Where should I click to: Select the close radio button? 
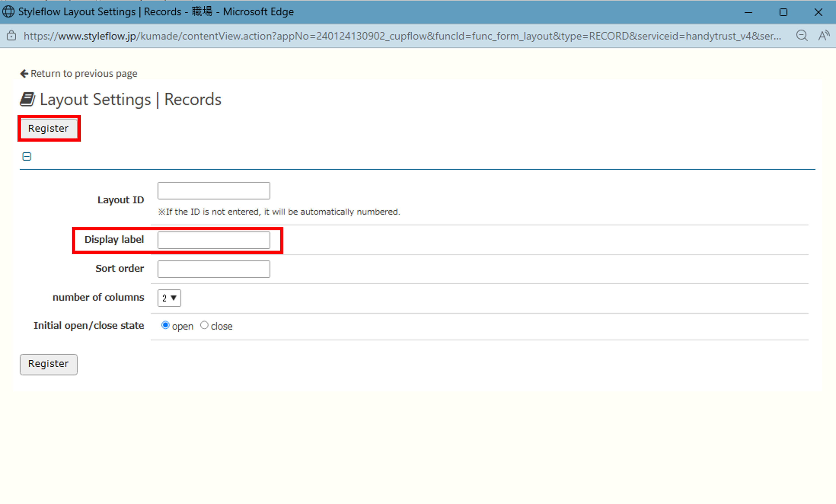pyautogui.click(x=204, y=325)
